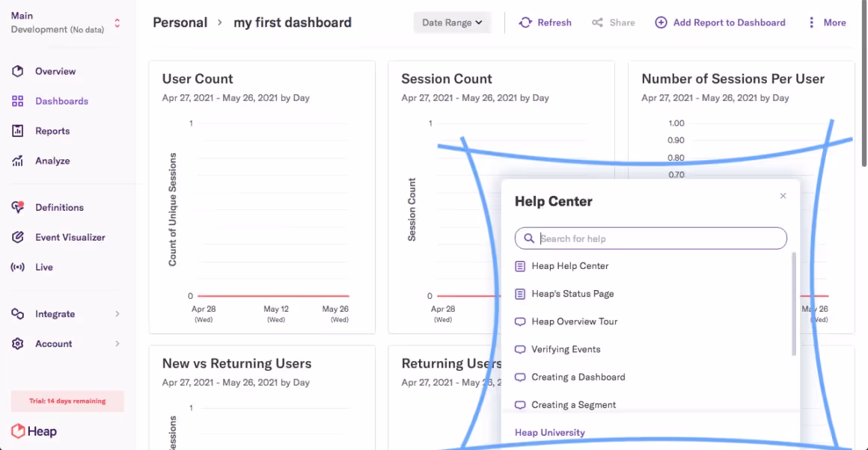Click the plus icon for Add Report
868x450 pixels.
pyautogui.click(x=661, y=22)
